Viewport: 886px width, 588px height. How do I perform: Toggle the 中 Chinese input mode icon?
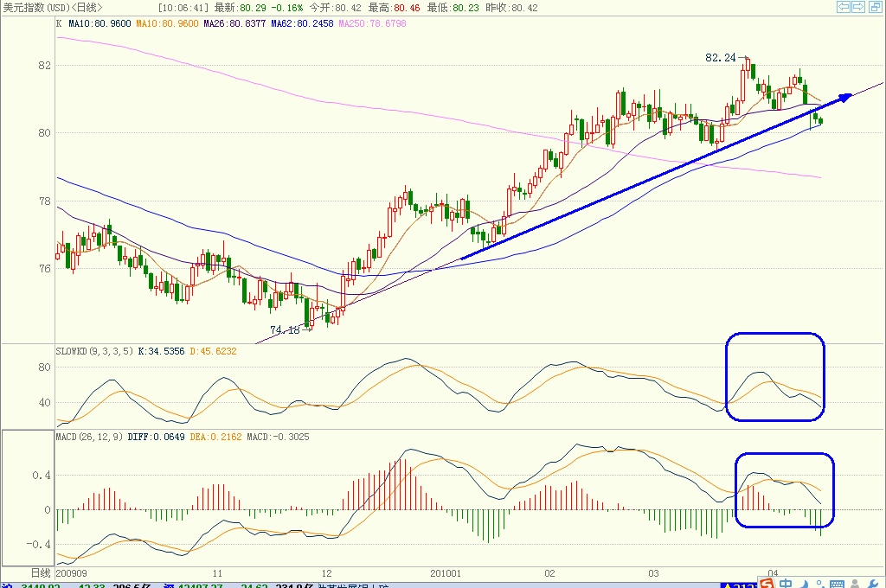point(786,584)
